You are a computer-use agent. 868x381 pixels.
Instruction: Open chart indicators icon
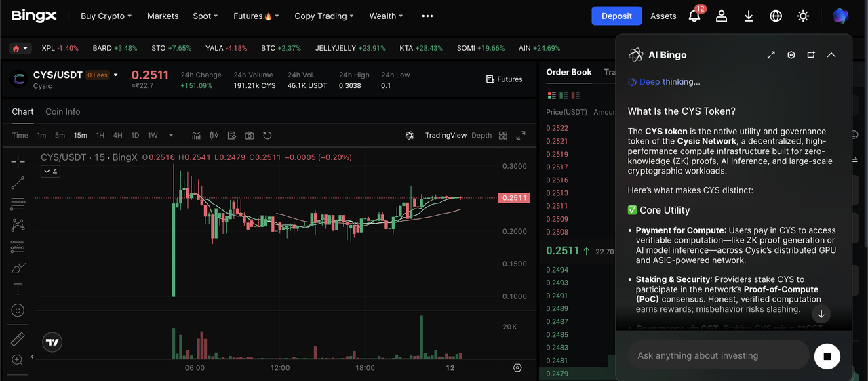click(x=196, y=136)
